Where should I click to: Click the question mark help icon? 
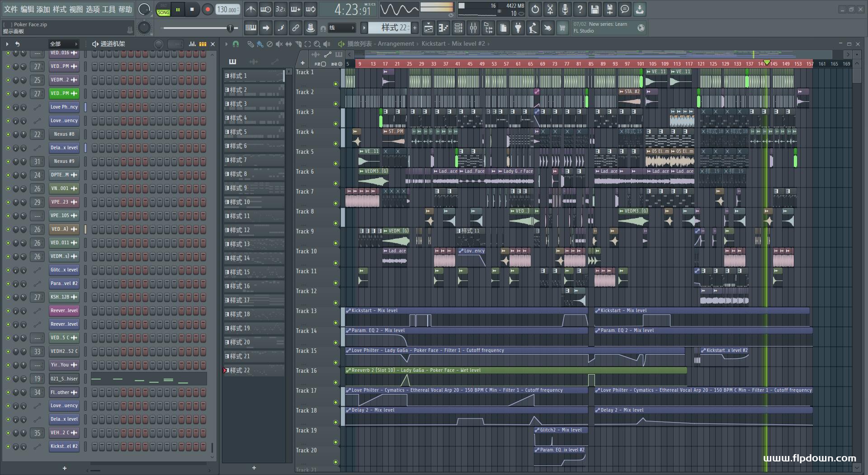tap(580, 9)
